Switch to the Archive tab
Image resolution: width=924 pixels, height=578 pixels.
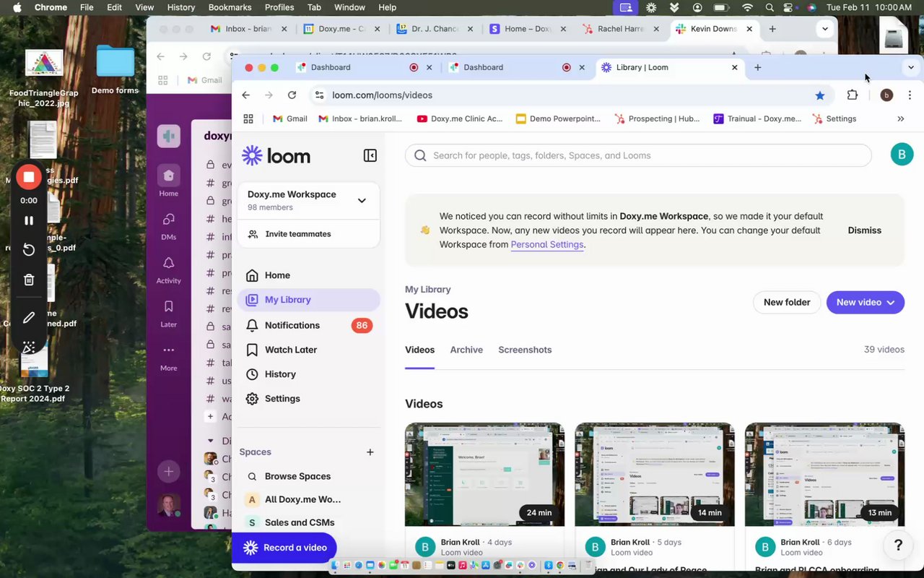coord(466,350)
